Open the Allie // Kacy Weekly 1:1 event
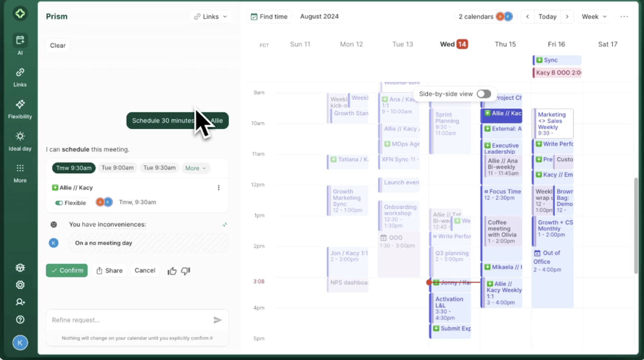Image resolution: width=644 pixels, height=360 pixels. tap(502, 293)
